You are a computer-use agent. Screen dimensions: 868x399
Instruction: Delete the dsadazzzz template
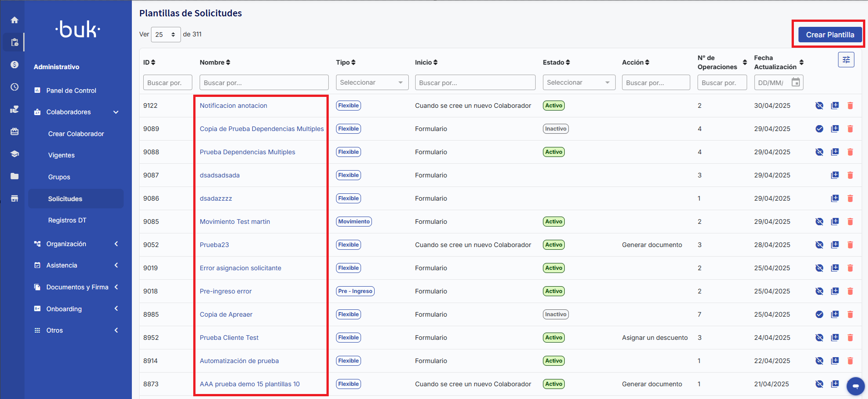(850, 198)
